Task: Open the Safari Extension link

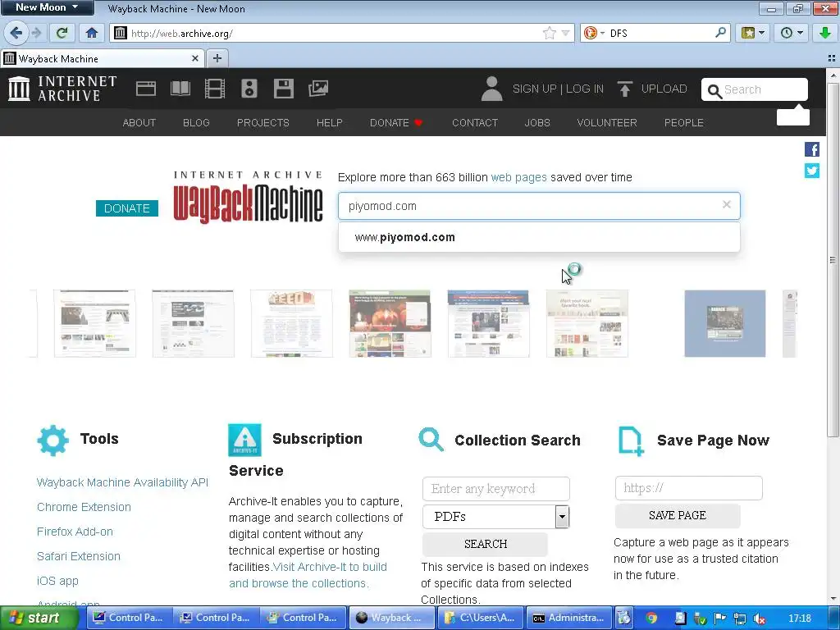Action: click(78, 556)
